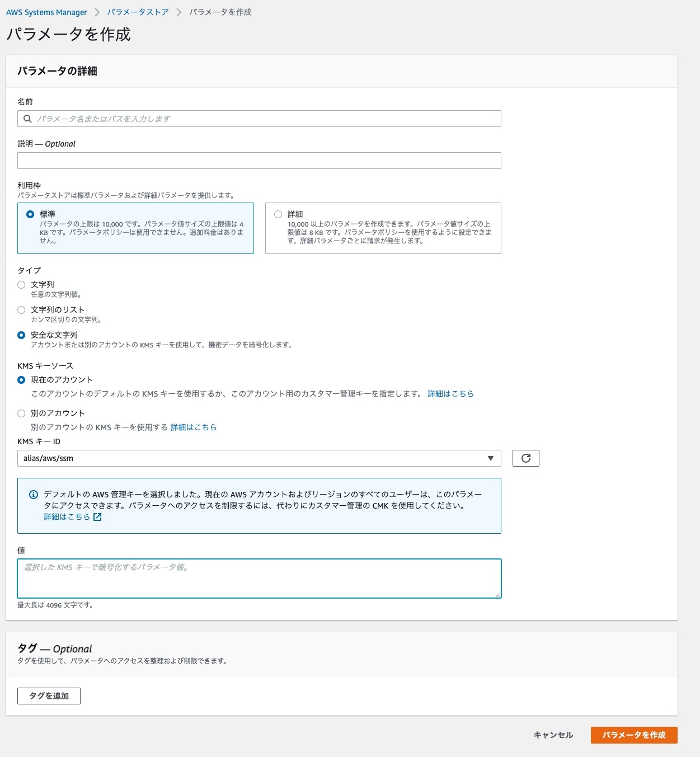Select the 詳細 advanced tier option
The image size is (700, 757).
click(x=278, y=214)
